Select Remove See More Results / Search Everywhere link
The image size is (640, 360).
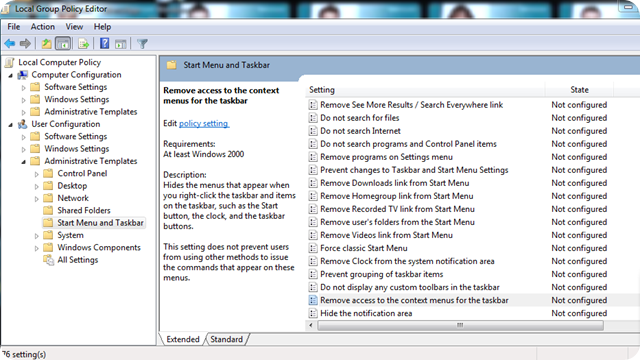tap(411, 105)
